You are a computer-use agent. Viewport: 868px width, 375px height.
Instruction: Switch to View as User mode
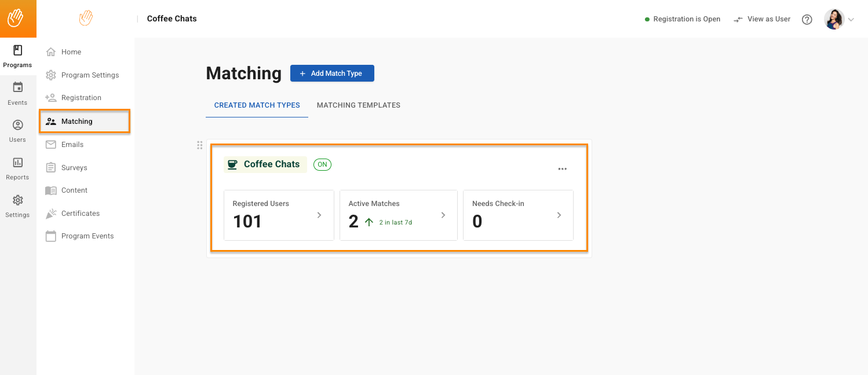click(x=762, y=19)
